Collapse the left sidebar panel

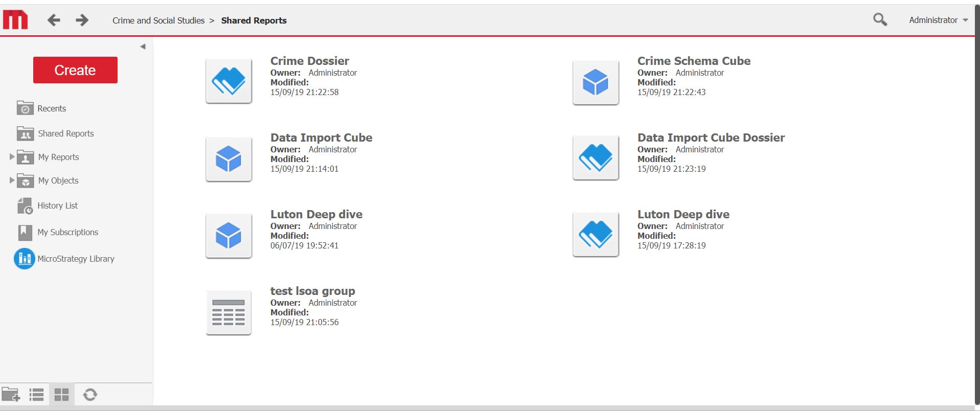point(143,47)
